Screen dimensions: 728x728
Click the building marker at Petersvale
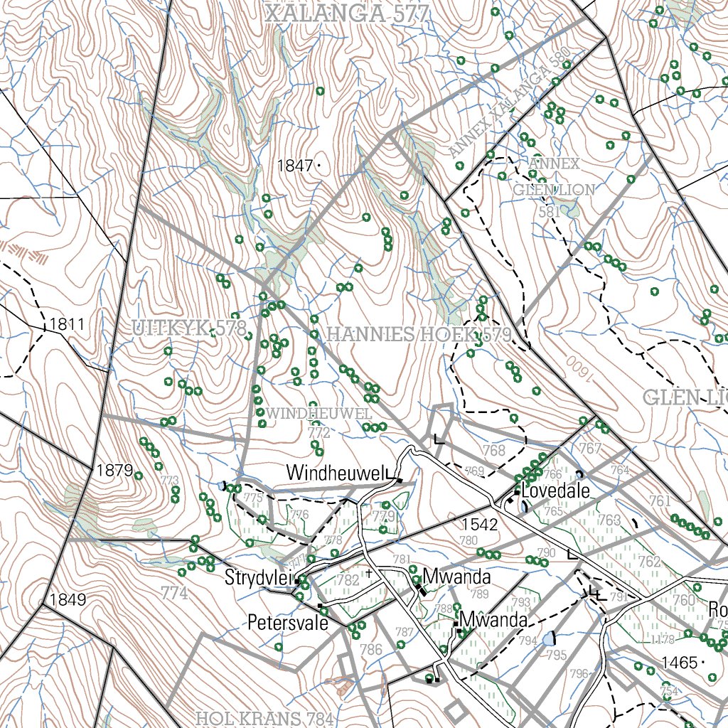(x=320, y=605)
